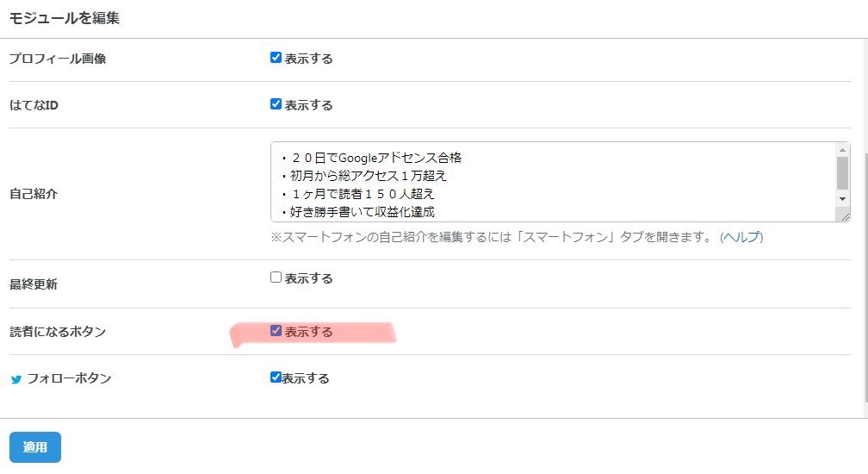Click the 表示する label for はてなID
Image resolution: width=868 pixels, height=474 pixels.
308,105
